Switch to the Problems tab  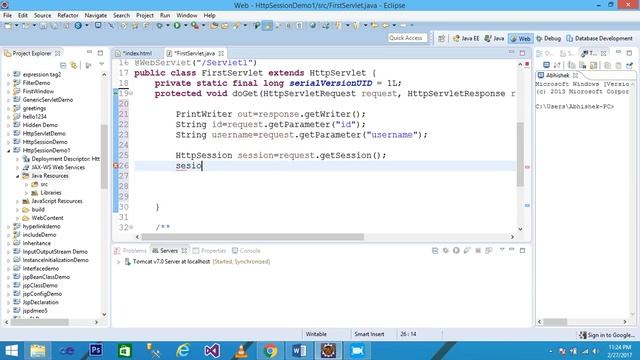tap(131, 251)
